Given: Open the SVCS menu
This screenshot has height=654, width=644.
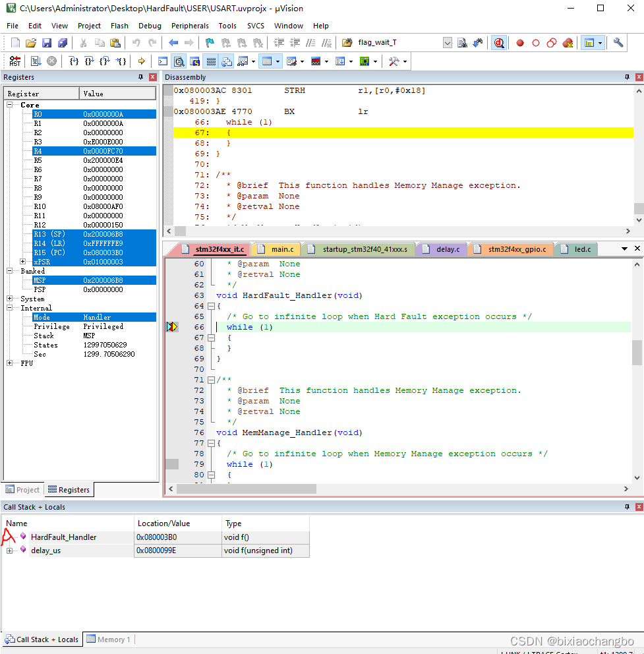Looking at the screenshot, I should [256, 26].
